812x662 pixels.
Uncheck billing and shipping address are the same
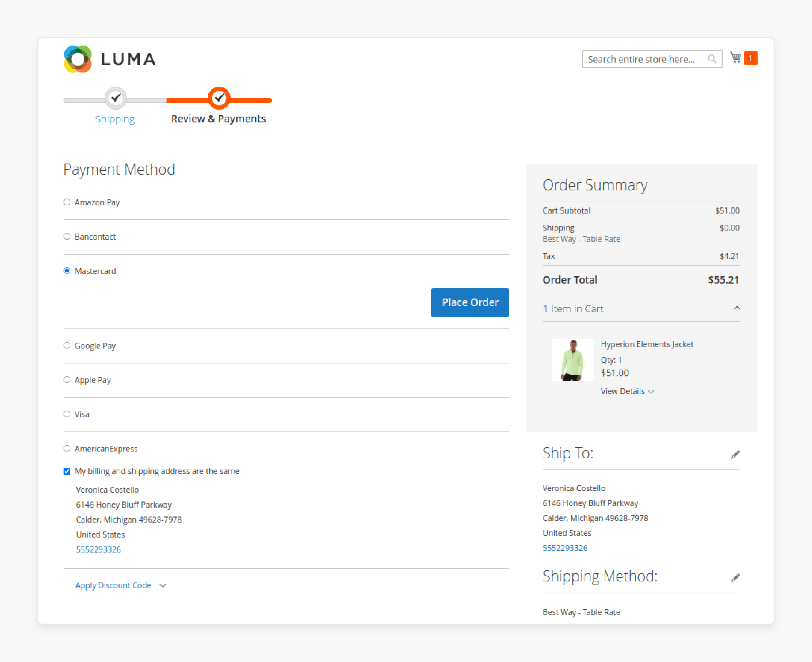(67, 471)
